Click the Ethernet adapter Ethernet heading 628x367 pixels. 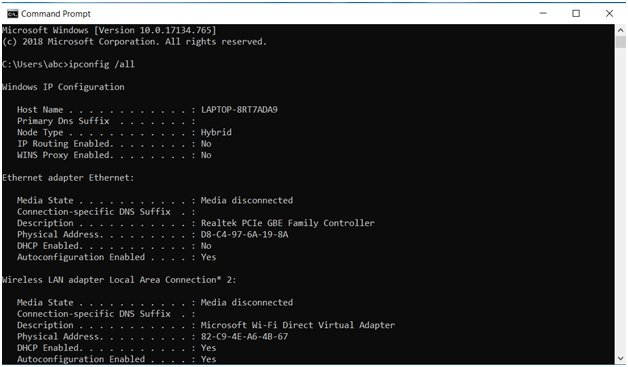(x=68, y=177)
